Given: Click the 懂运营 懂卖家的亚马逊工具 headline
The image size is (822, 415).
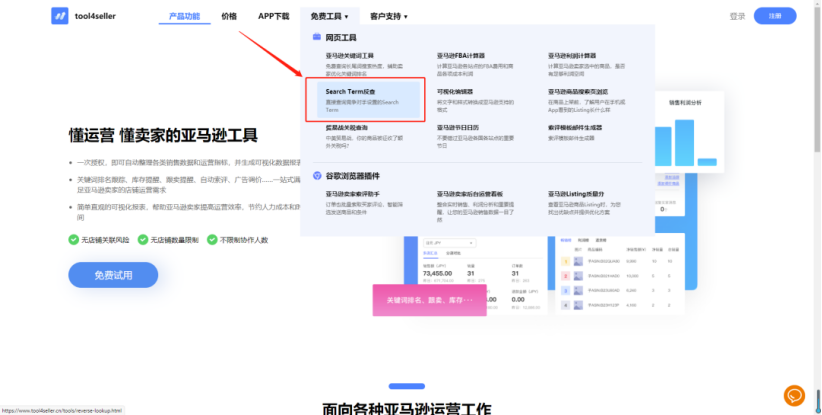Looking at the screenshot, I should pyautogui.click(x=163, y=135).
